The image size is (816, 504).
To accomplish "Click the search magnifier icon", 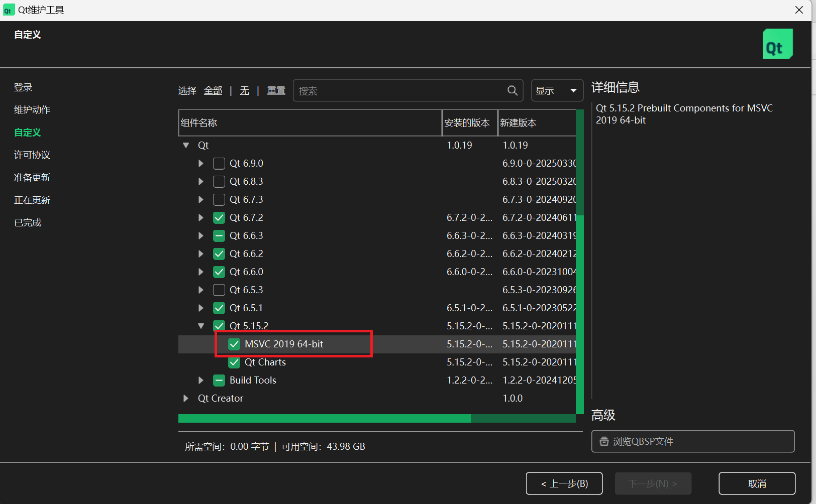I will point(513,90).
